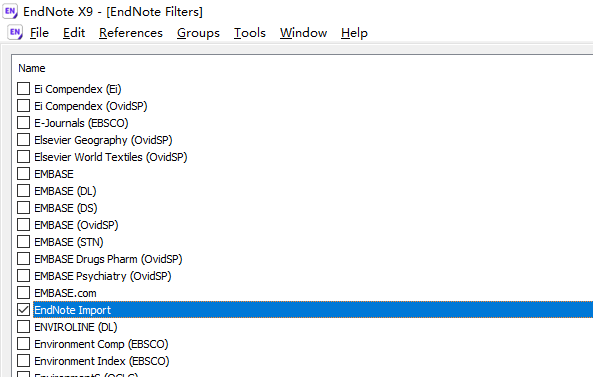This screenshot has width=593, height=377.
Task: Select the 'EMBASE (DS)' filter name
Action: coord(66,208)
